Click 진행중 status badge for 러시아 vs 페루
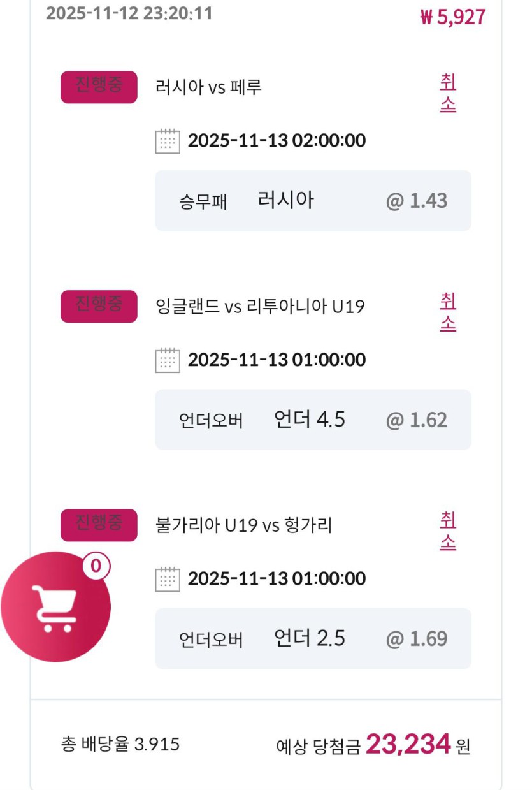 [99, 87]
